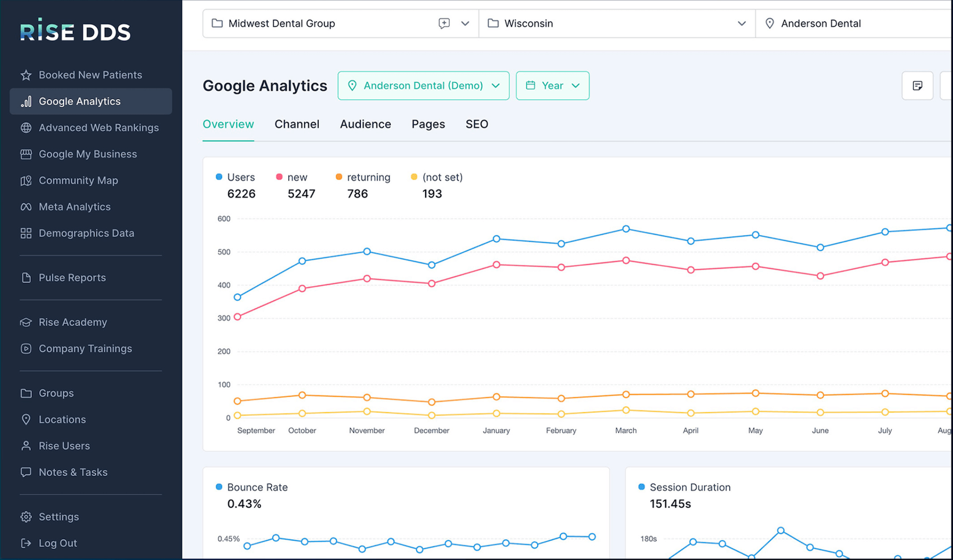Image resolution: width=953 pixels, height=560 pixels.
Task: Click the Locations pin icon in sidebar
Action: point(26,419)
